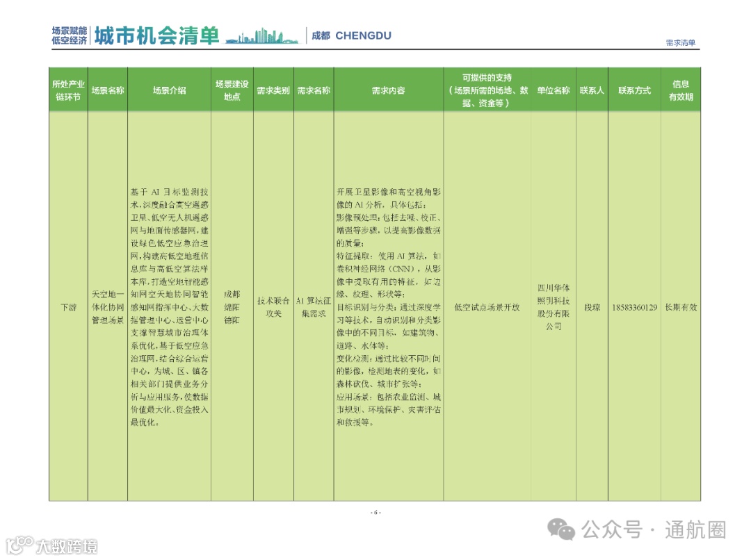Select the 四川华体照明科技股份有限公司 cell
Viewport: 751px width, 560px height.
click(x=554, y=307)
